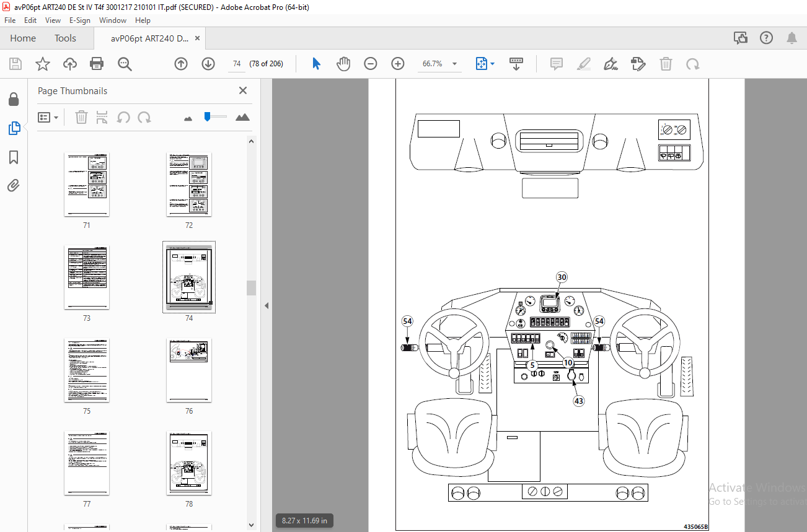
Task: Select page 71 thumbnail
Action: tap(87, 185)
